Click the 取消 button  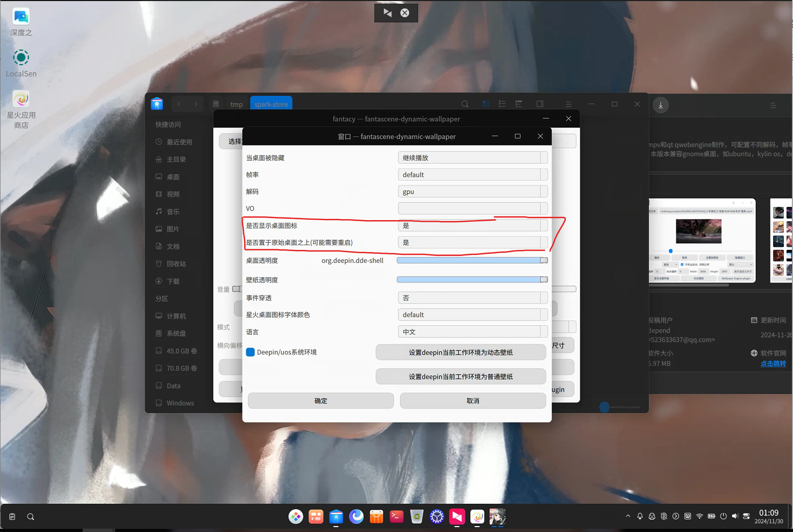pos(473,401)
